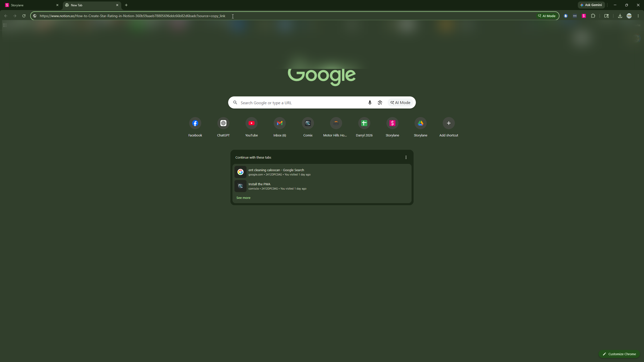Open the Google Drive Storylane shortcut

[420, 123]
